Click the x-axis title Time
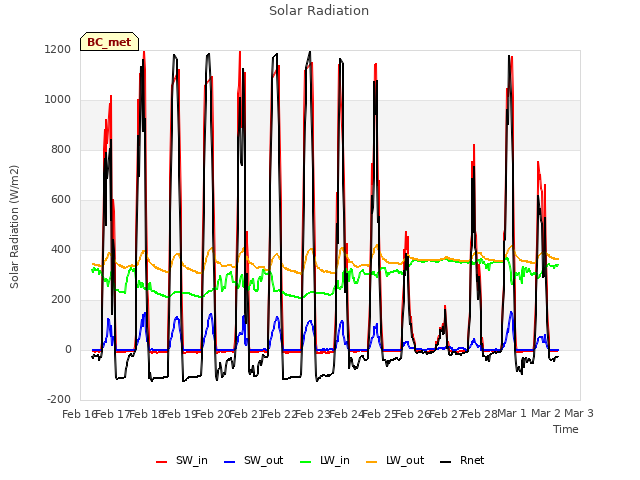This screenshot has height=480, width=640. (x=566, y=429)
